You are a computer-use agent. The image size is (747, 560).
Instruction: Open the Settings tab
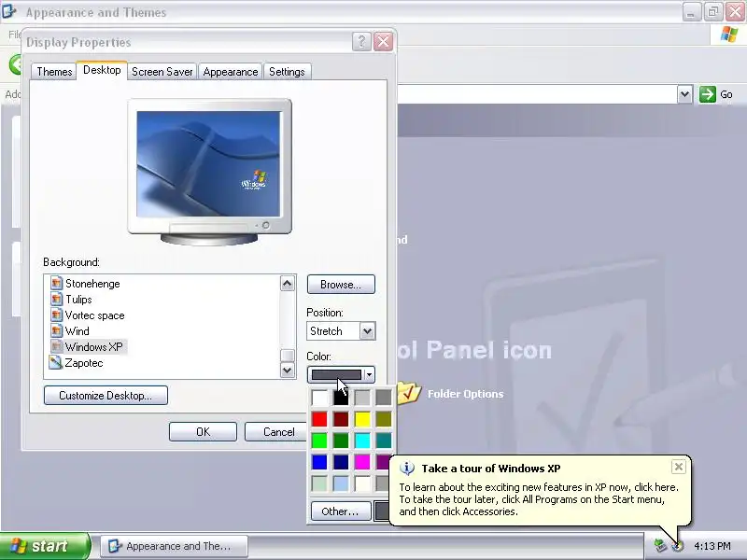click(x=287, y=72)
